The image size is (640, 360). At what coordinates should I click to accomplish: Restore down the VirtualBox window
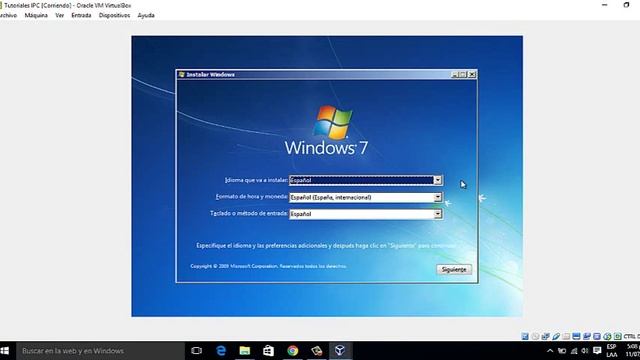tap(626, 5)
